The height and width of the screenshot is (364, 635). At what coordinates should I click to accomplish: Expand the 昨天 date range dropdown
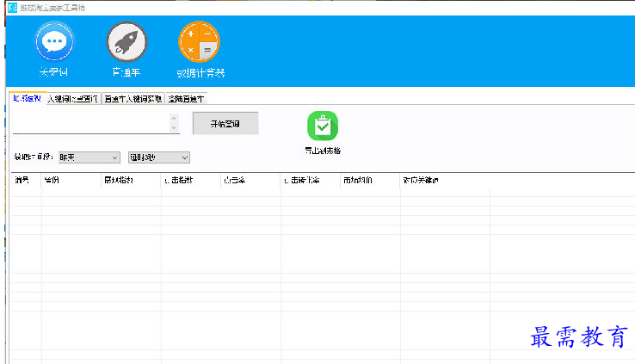(89, 157)
